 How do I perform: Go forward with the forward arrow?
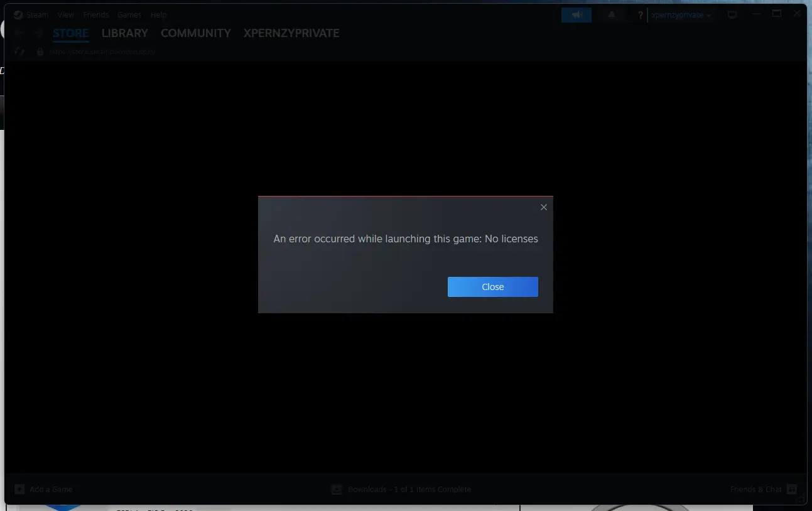[x=38, y=33]
